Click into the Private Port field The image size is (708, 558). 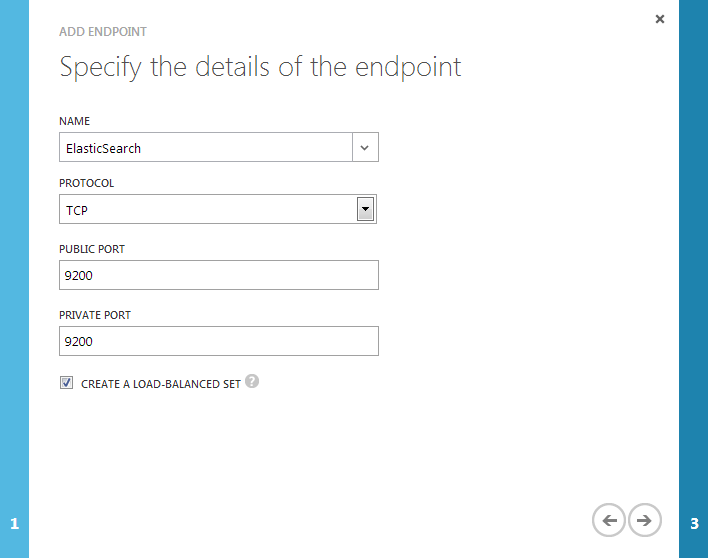pos(219,341)
